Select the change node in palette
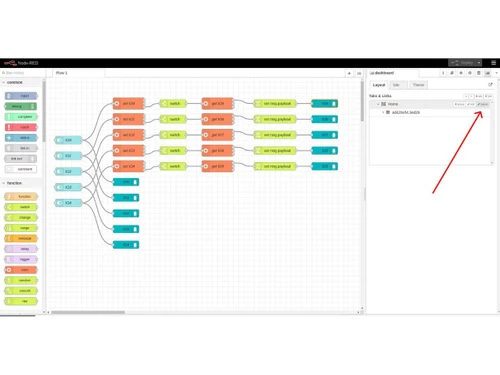This screenshot has width=500, height=375. click(x=21, y=217)
